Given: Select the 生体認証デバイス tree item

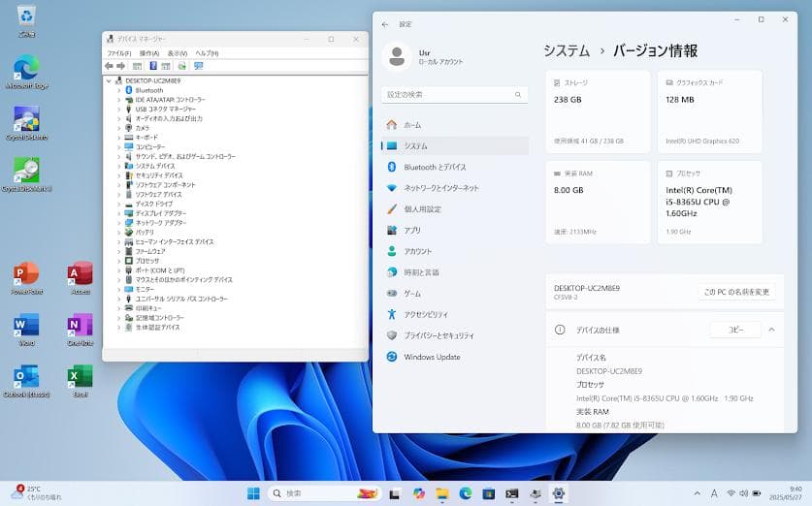Looking at the screenshot, I should click(x=157, y=328).
